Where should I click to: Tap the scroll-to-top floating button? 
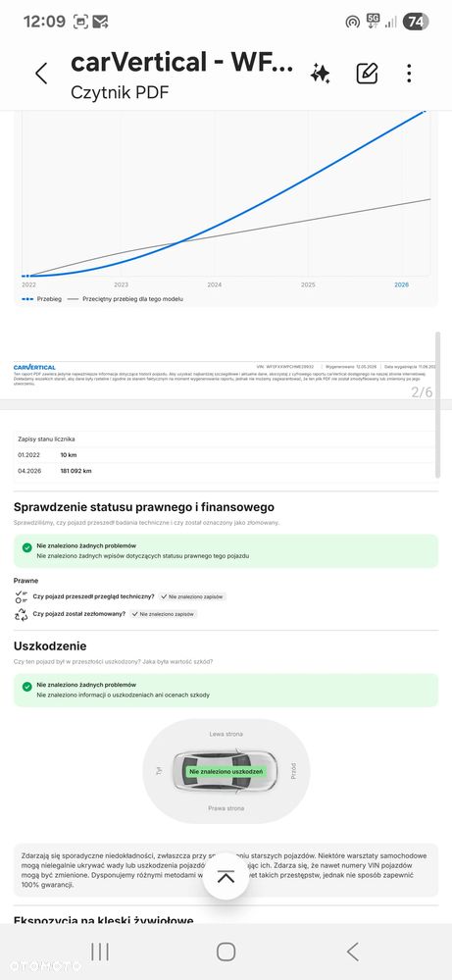coord(226,876)
